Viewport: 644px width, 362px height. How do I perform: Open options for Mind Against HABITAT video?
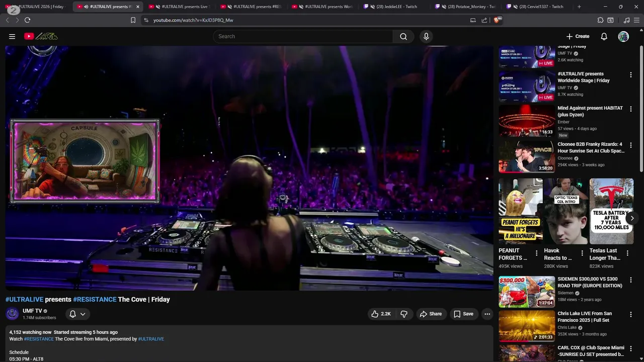[630, 109]
